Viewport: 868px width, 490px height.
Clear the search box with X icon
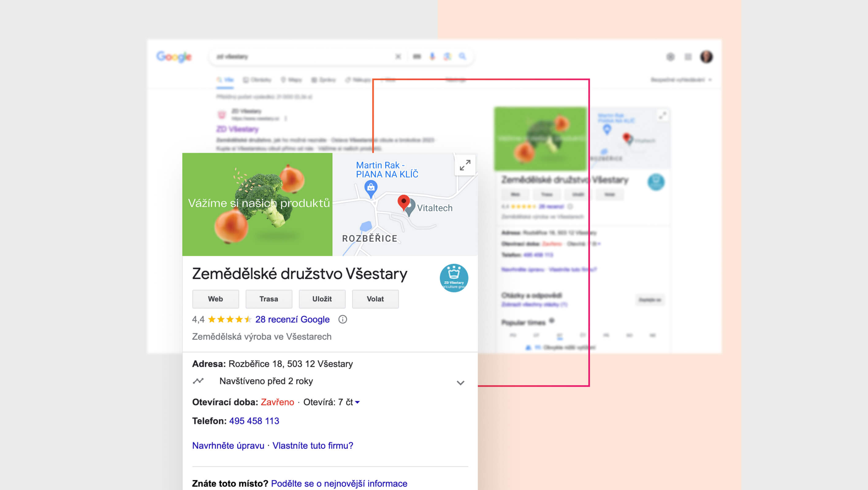point(398,57)
